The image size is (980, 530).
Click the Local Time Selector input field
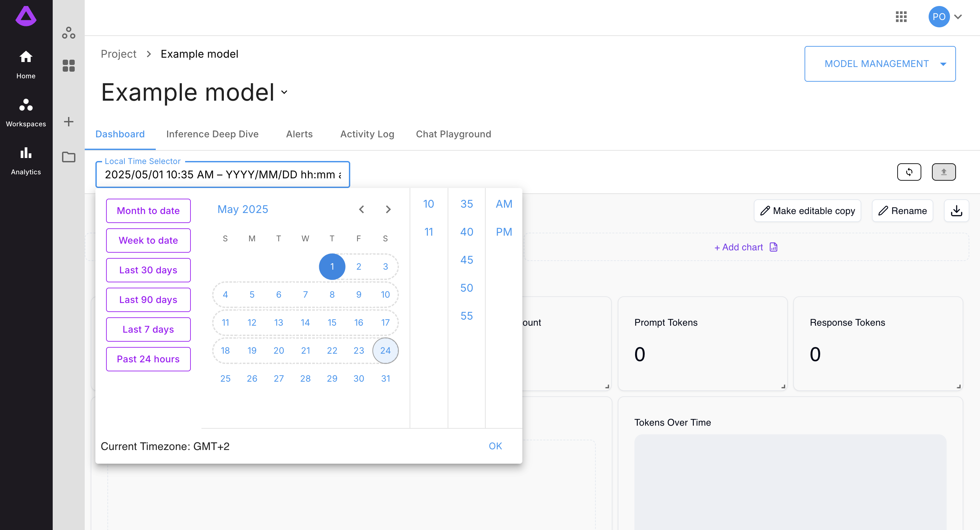point(222,175)
